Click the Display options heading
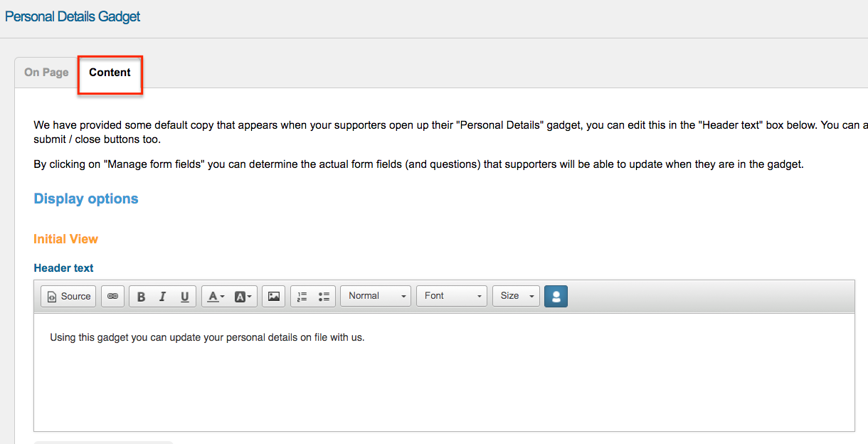The image size is (868, 444). point(86,199)
